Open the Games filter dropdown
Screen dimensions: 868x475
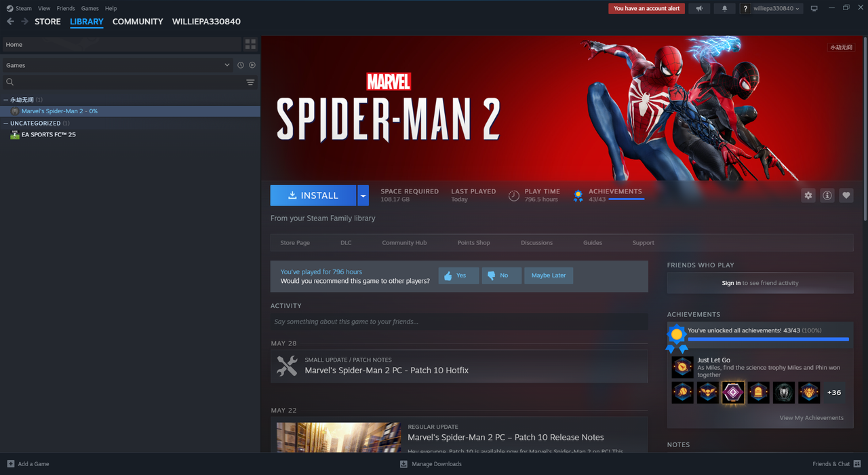point(117,65)
